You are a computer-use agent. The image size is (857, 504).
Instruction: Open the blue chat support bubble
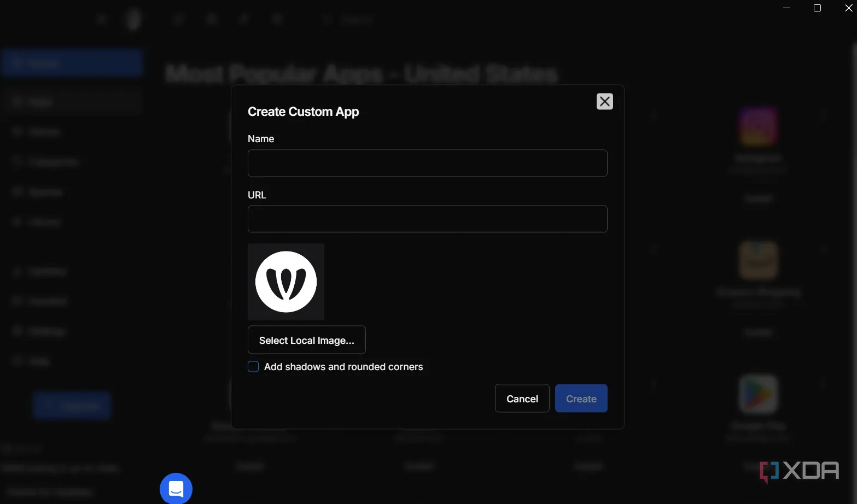pyautogui.click(x=176, y=488)
